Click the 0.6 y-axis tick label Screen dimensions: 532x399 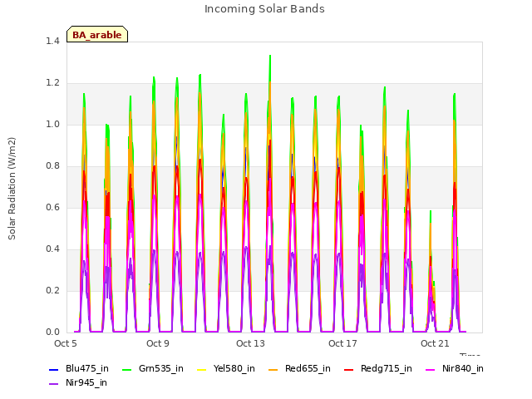tap(52, 208)
